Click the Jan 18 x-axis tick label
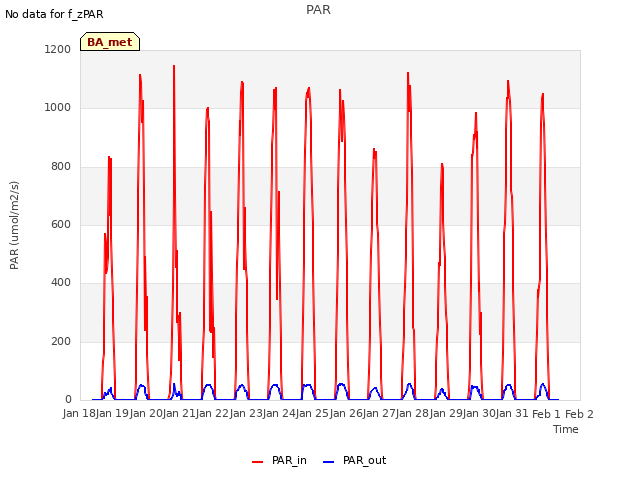This screenshot has width=640, height=480. tap(79, 414)
